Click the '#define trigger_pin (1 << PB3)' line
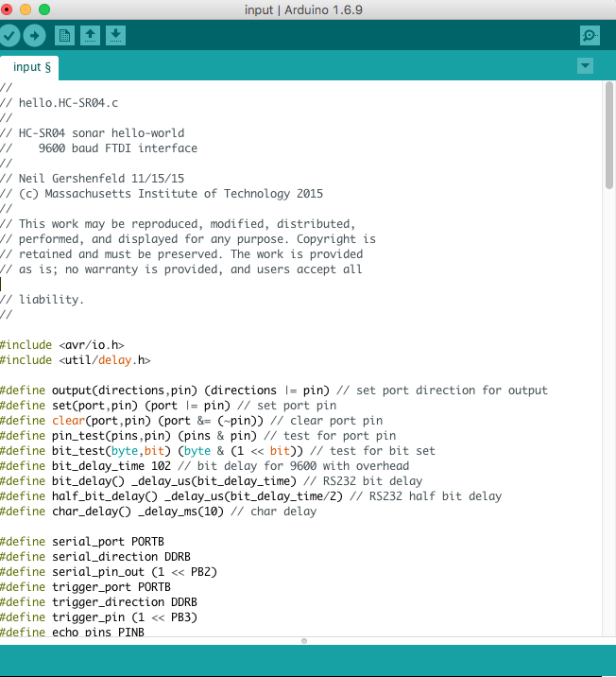 [x=99, y=617]
